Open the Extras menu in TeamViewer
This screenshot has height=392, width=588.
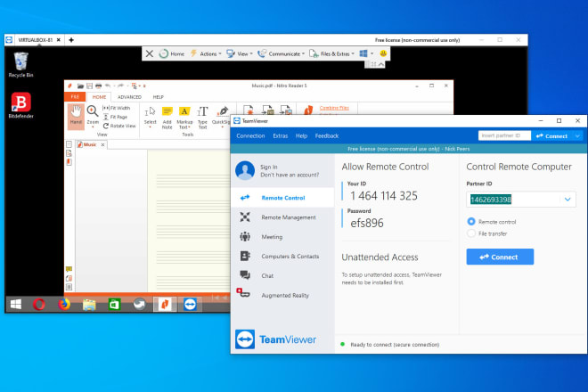pos(281,135)
